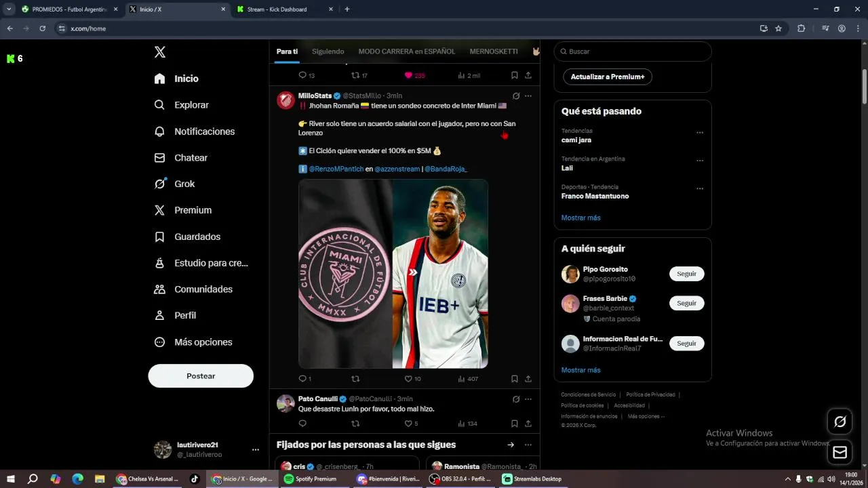868x488 pixels.
Task: Click the Postear button
Action: coord(201,376)
